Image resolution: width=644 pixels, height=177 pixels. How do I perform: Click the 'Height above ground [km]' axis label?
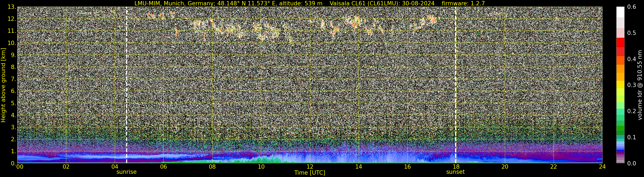(3, 85)
